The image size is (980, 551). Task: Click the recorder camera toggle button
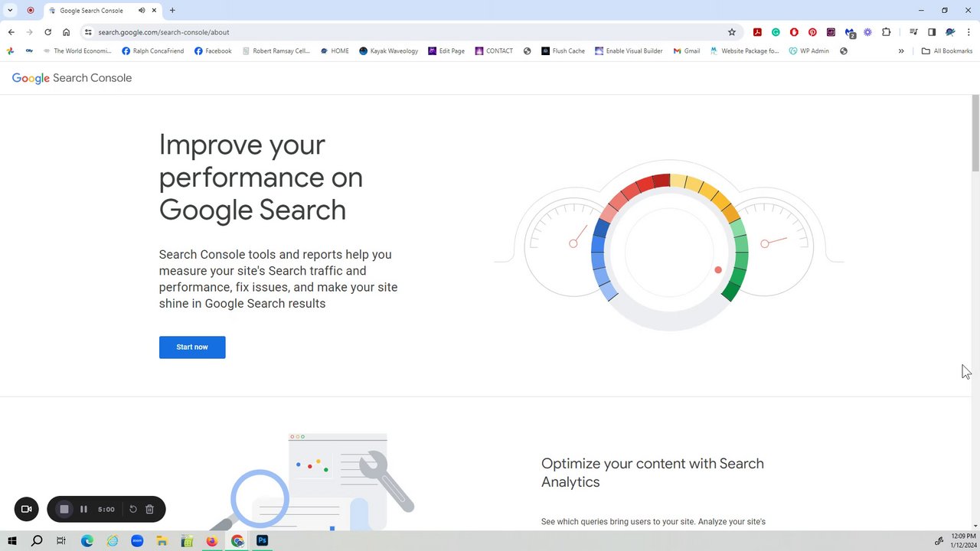pyautogui.click(x=26, y=509)
